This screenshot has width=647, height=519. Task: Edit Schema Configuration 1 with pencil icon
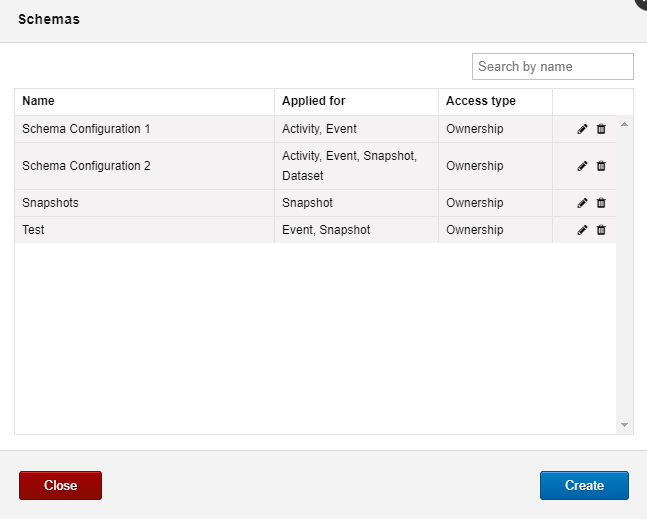[582, 129]
